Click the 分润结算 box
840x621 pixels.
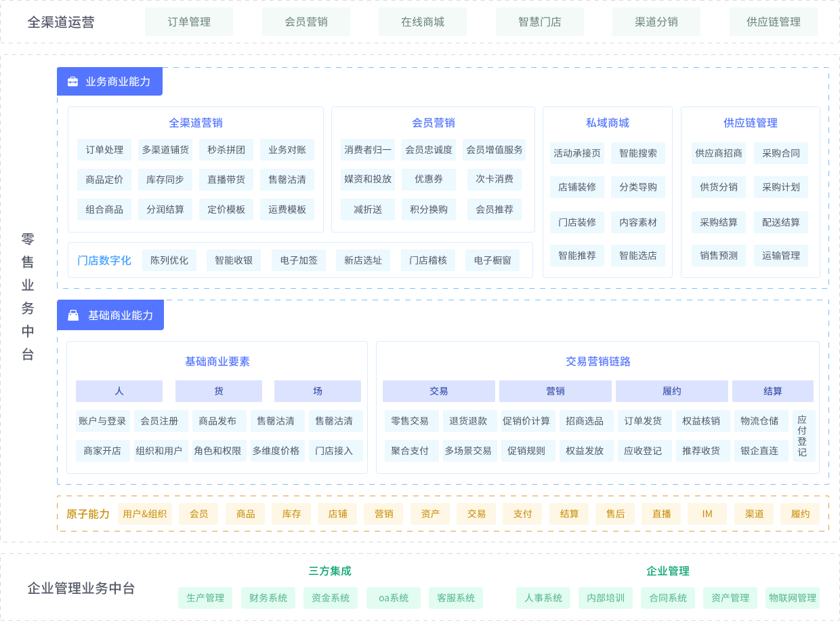[x=165, y=209]
